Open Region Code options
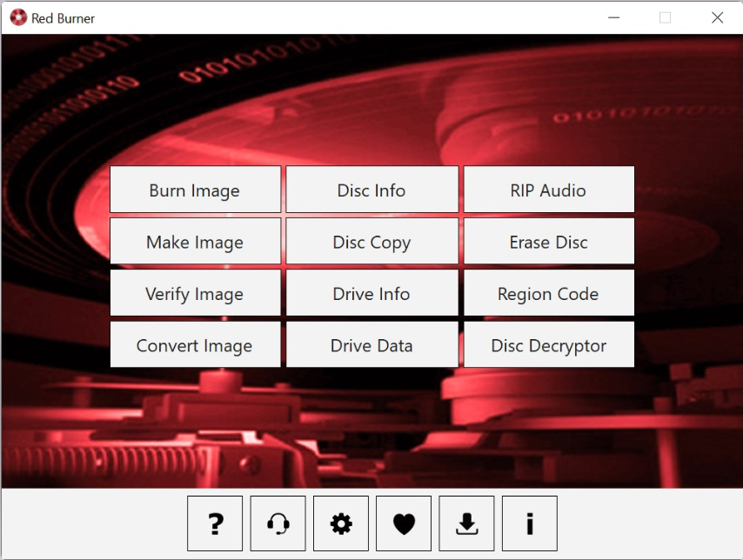 (548, 293)
